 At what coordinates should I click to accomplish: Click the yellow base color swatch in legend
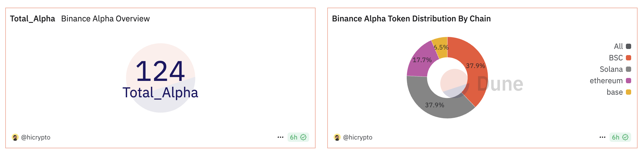[629, 92]
